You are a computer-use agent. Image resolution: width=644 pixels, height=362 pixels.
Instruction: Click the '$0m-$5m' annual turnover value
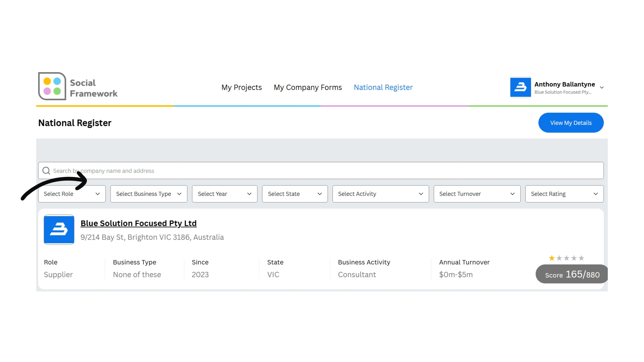click(456, 275)
